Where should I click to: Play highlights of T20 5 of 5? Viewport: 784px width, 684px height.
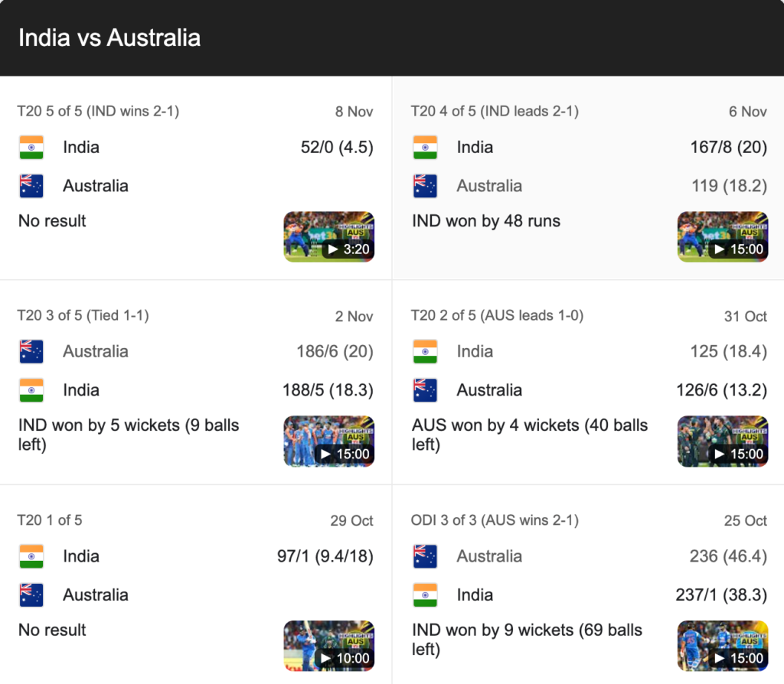click(328, 236)
